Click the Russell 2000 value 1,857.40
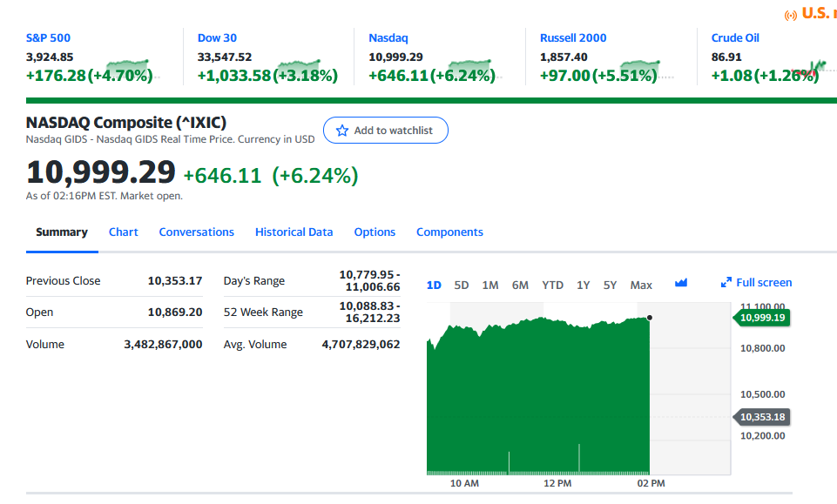The width and height of the screenshot is (837, 504). point(564,57)
